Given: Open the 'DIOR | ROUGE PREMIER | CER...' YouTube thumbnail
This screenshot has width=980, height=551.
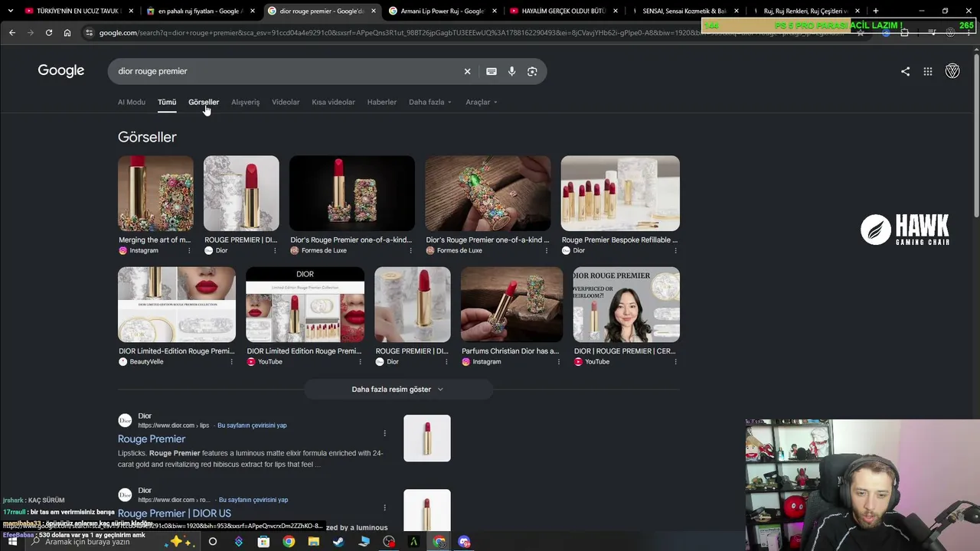Looking at the screenshot, I should (x=626, y=305).
